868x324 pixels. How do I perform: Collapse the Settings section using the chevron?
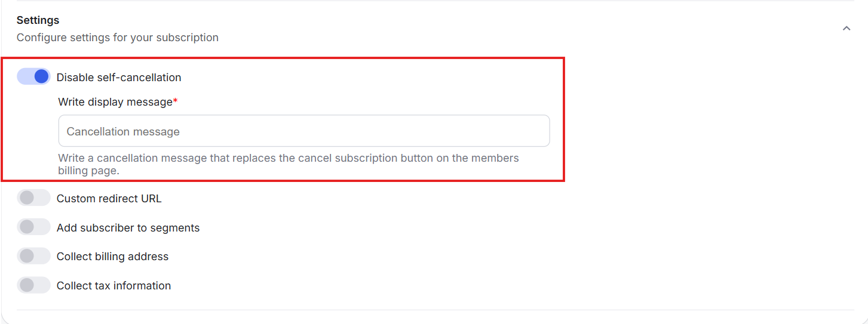click(846, 29)
